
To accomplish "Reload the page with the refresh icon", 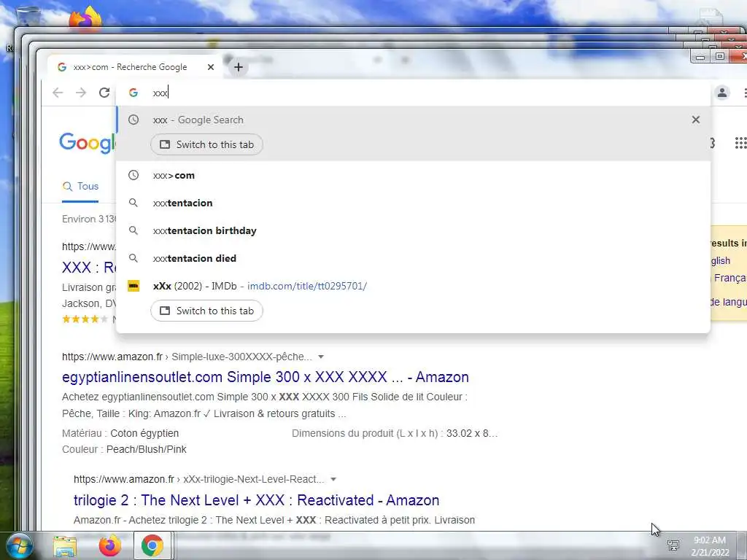I will point(104,93).
